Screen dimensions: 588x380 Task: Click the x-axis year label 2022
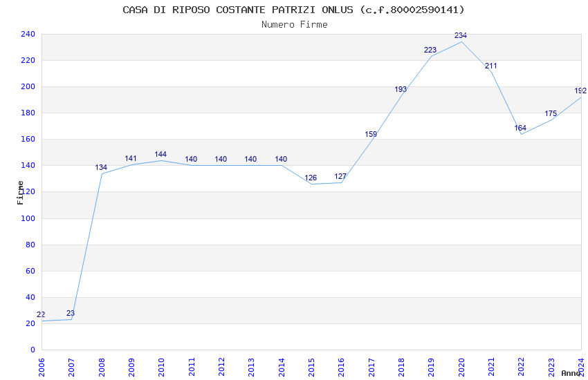coord(522,368)
